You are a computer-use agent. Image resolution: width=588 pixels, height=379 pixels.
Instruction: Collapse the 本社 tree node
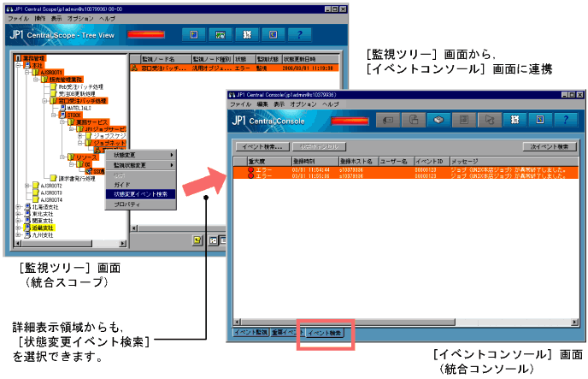(18, 65)
